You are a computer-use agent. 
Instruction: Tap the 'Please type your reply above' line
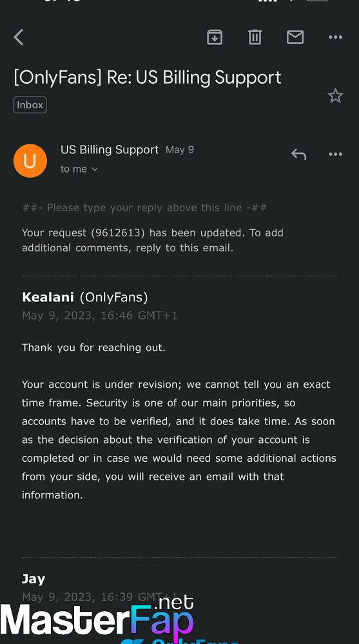144,208
